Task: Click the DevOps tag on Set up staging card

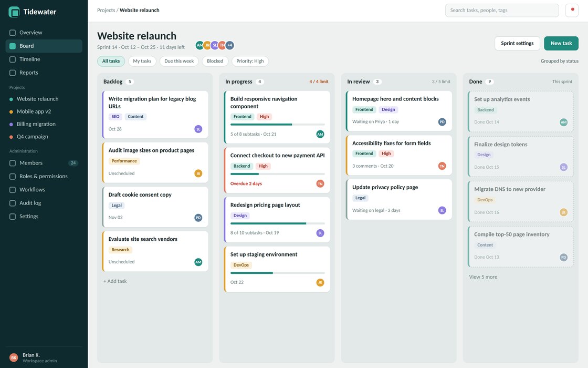Action: [x=241, y=265]
